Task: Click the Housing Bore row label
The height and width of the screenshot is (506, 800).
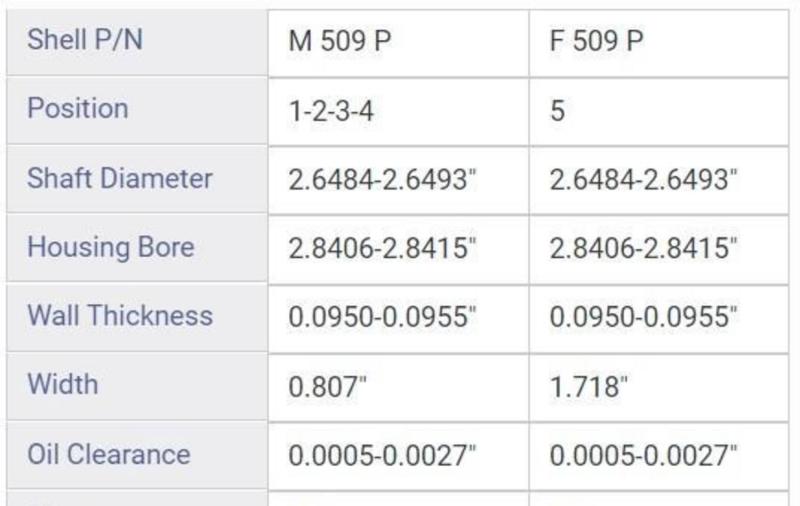Action: point(111,247)
